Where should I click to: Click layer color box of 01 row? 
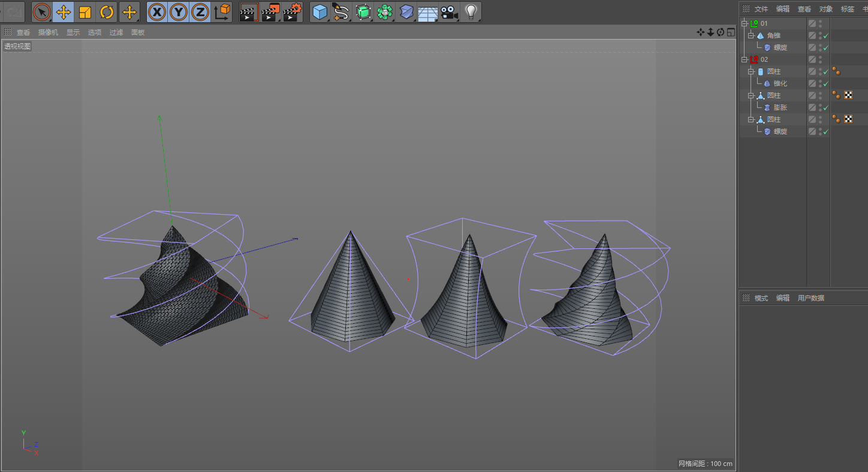tap(812, 23)
